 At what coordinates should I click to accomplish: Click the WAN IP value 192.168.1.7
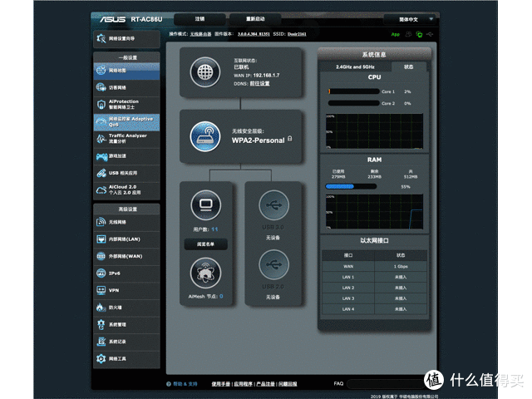point(266,76)
